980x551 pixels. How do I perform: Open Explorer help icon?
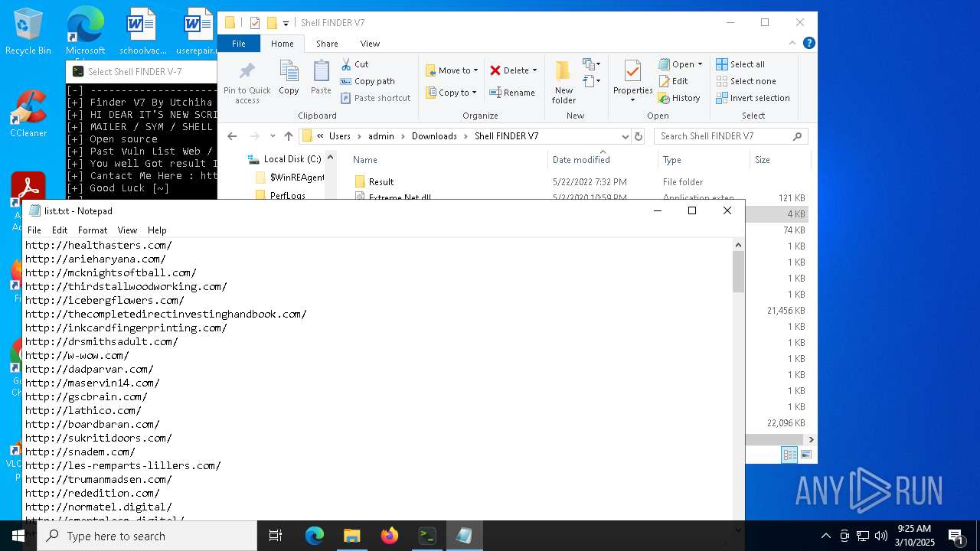click(808, 44)
